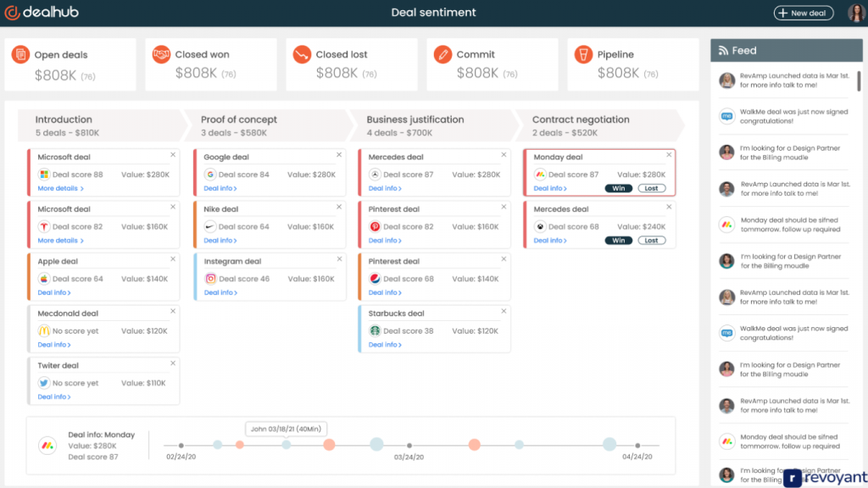Click the Closed lost trend icon
Viewport: 868px width, 488px height.
coord(302,54)
